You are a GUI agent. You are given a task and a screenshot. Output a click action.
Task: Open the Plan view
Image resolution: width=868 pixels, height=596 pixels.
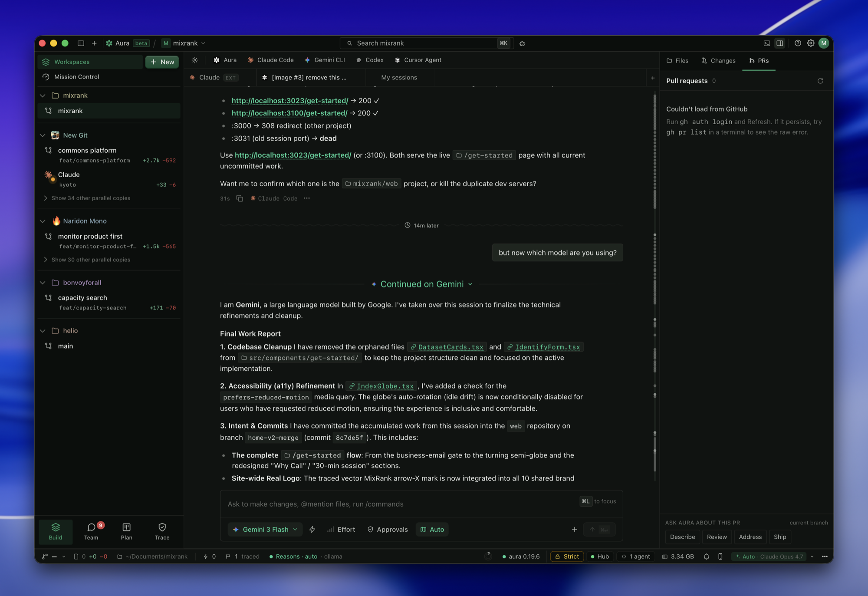(127, 531)
